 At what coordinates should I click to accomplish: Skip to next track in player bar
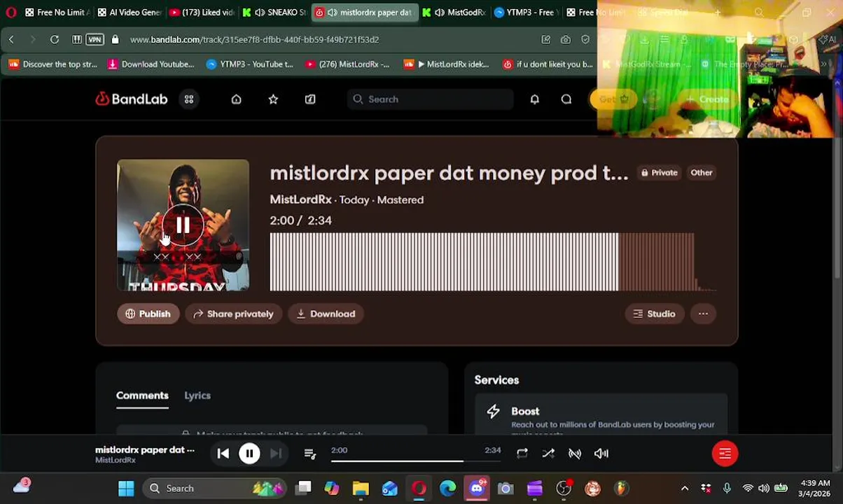point(276,454)
